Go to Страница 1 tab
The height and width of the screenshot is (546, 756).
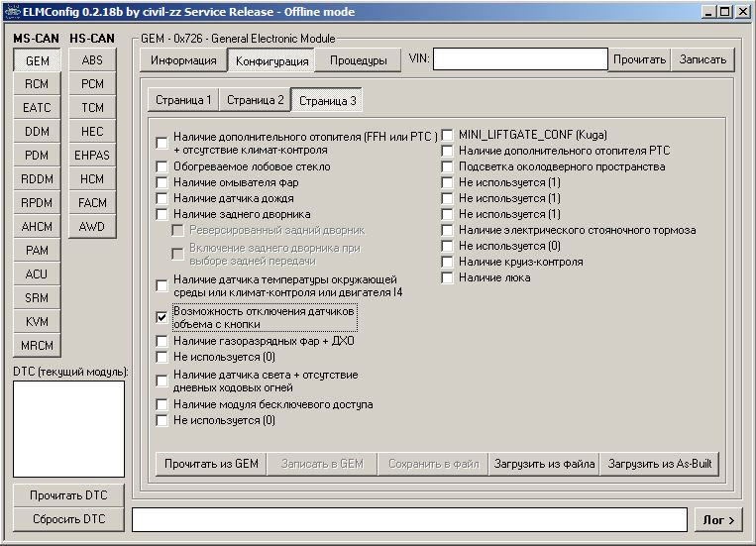click(x=183, y=100)
